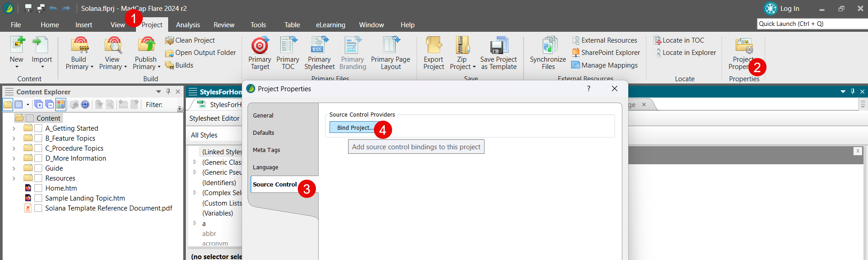Screen dimensions: 868x260
Task: Click Manage Mappings
Action: pyautogui.click(x=604, y=65)
